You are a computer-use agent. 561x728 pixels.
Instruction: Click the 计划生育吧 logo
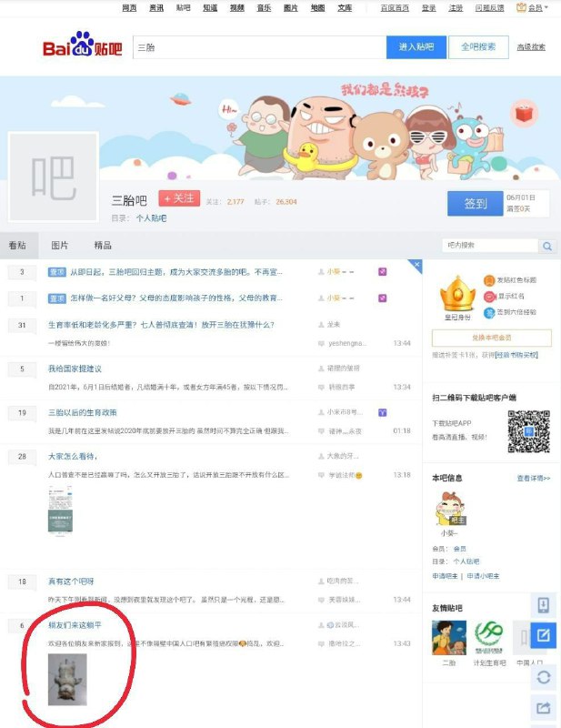tap(489, 638)
